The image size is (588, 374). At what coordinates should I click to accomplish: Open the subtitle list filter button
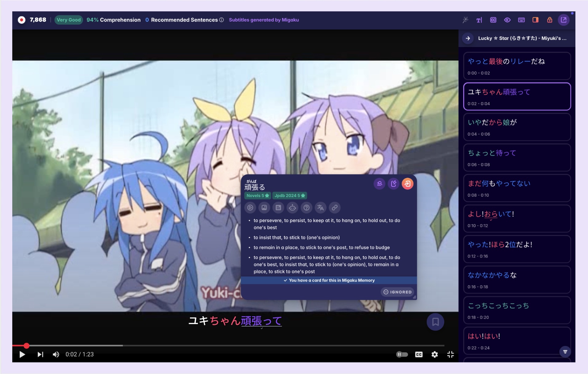(x=565, y=352)
